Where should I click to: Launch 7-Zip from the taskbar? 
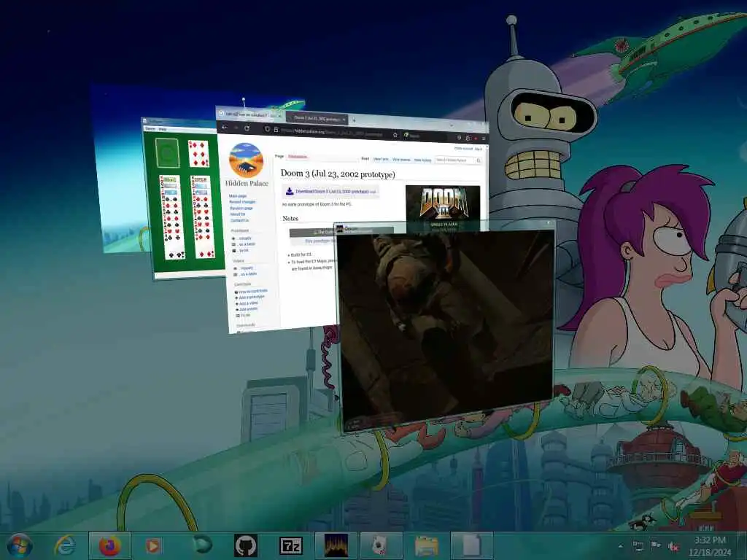point(290,545)
